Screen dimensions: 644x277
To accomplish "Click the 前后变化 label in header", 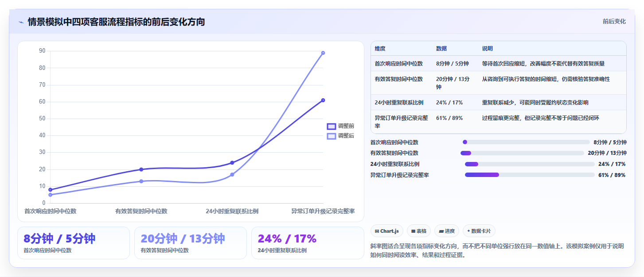I will [x=614, y=21].
